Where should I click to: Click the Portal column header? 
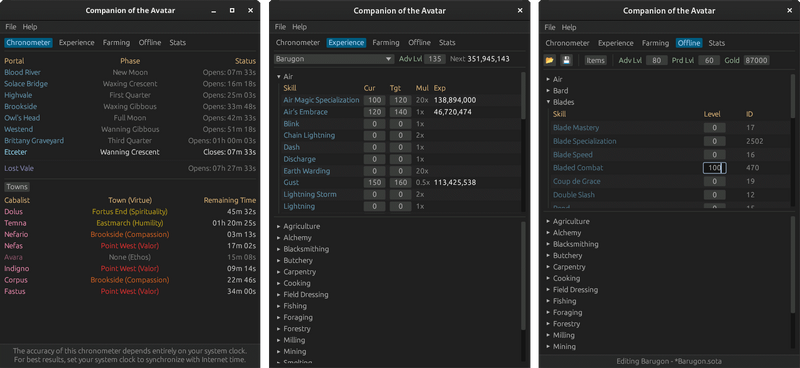(x=14, y=61)
